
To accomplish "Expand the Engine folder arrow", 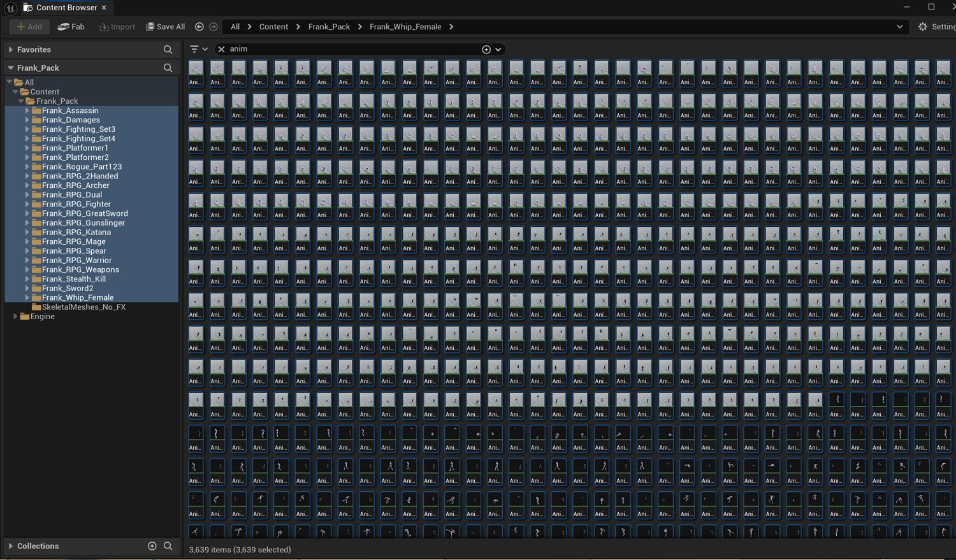I will coord(15,316).
